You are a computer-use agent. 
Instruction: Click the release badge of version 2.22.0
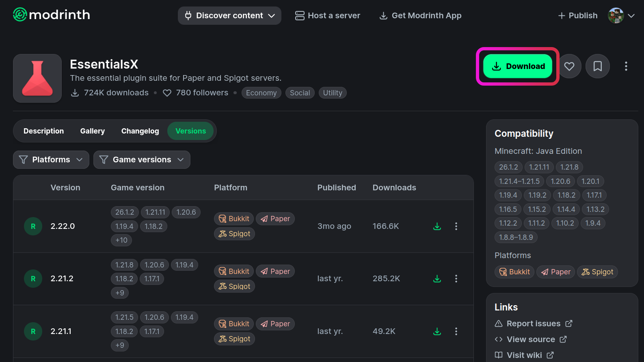pyautogui.click(x=33, y=226)
